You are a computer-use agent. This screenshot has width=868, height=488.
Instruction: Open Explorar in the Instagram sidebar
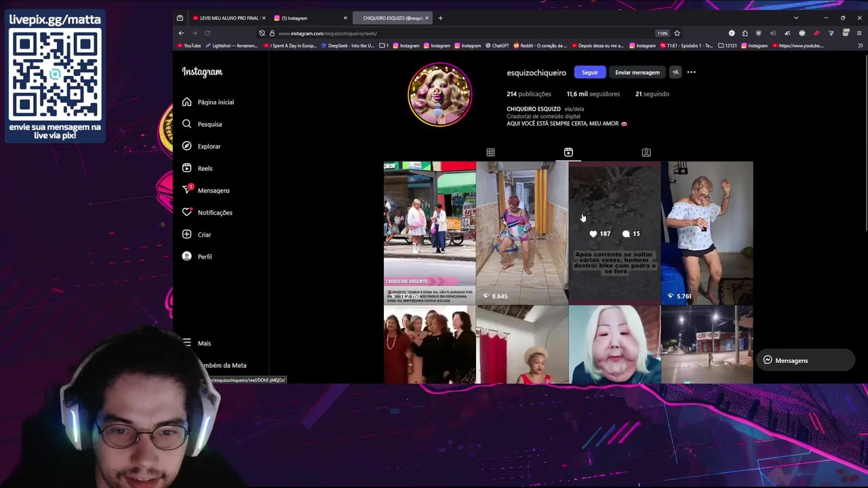click(201, 146)
